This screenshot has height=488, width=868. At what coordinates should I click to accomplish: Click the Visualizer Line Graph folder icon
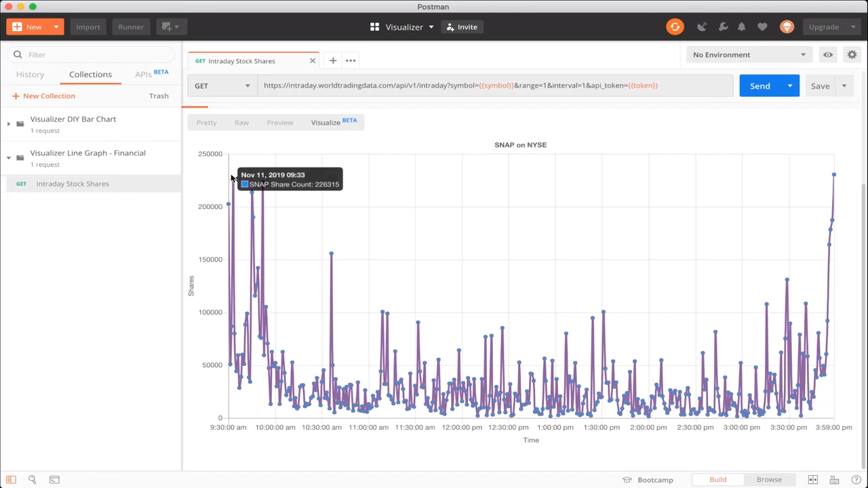tap(20, 157)
